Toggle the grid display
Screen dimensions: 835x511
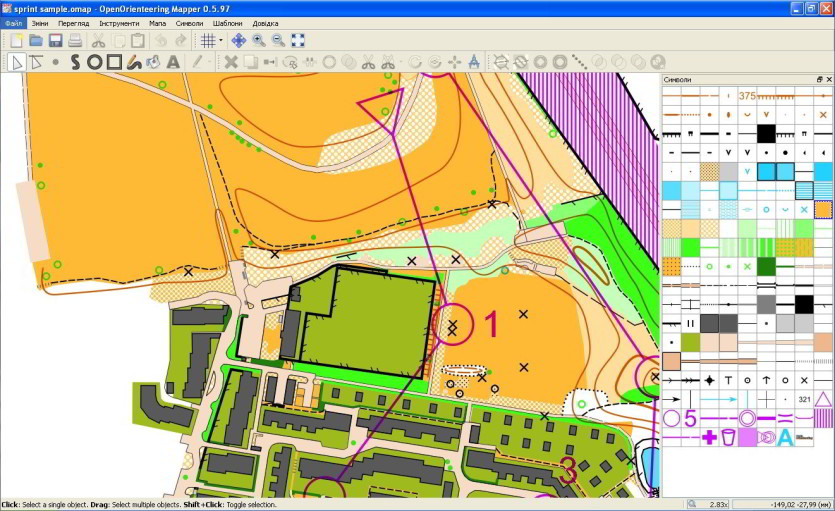point(208,40)
